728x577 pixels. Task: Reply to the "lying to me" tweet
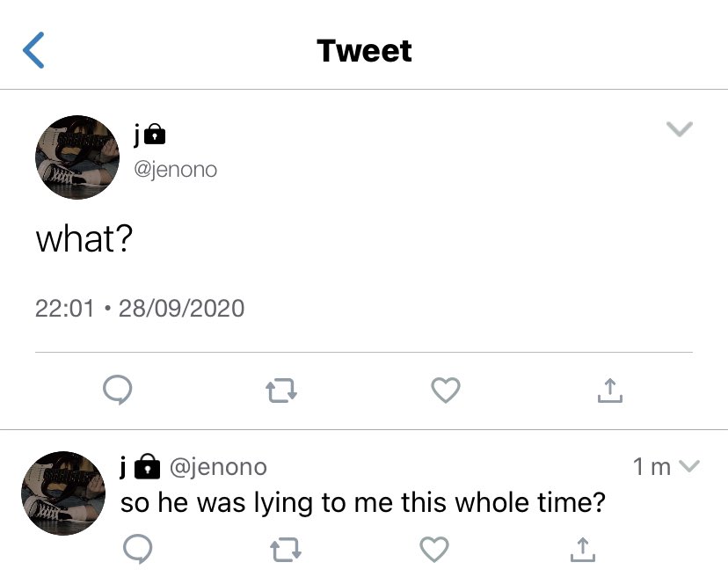coord(137,549)
